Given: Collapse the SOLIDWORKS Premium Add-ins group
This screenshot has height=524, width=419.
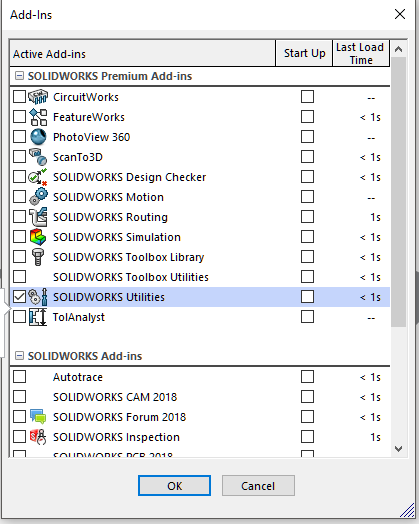Looking at the screenshot, I should tap(19, 76).
